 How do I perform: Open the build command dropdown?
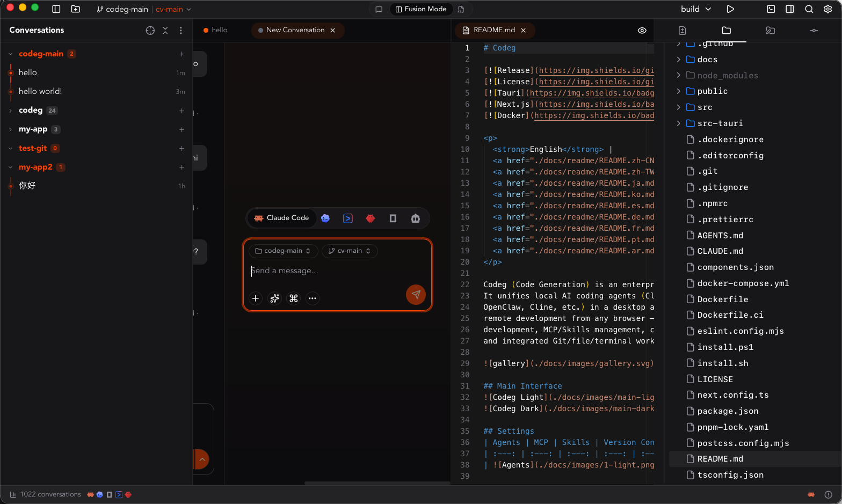coord(696,9)
